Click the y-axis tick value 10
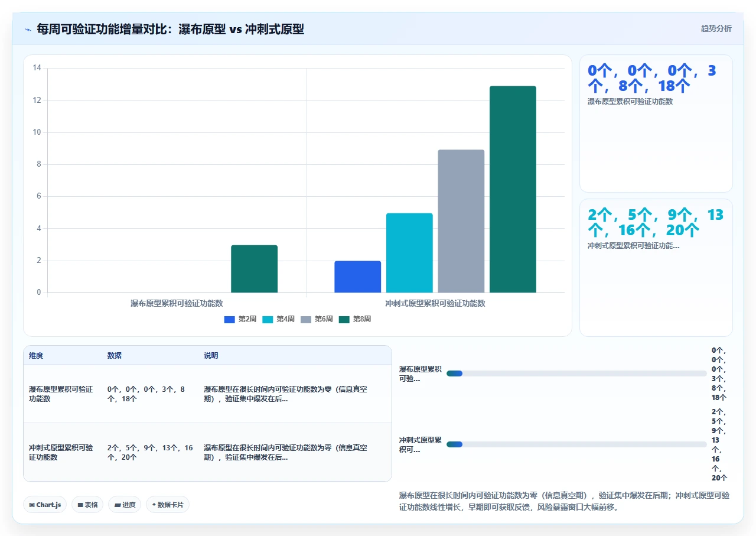 tap(37, 132)
